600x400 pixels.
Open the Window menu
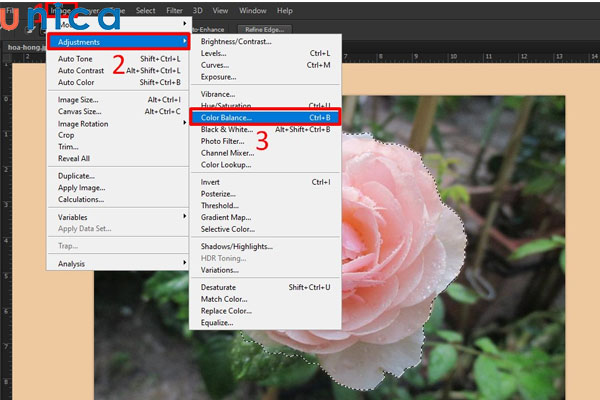[x=253, y=11]
